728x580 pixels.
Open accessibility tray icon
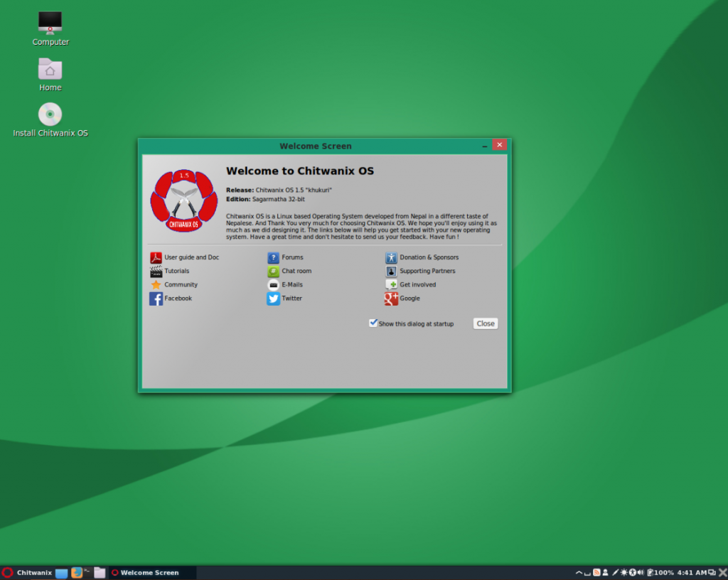click(632, 573)
